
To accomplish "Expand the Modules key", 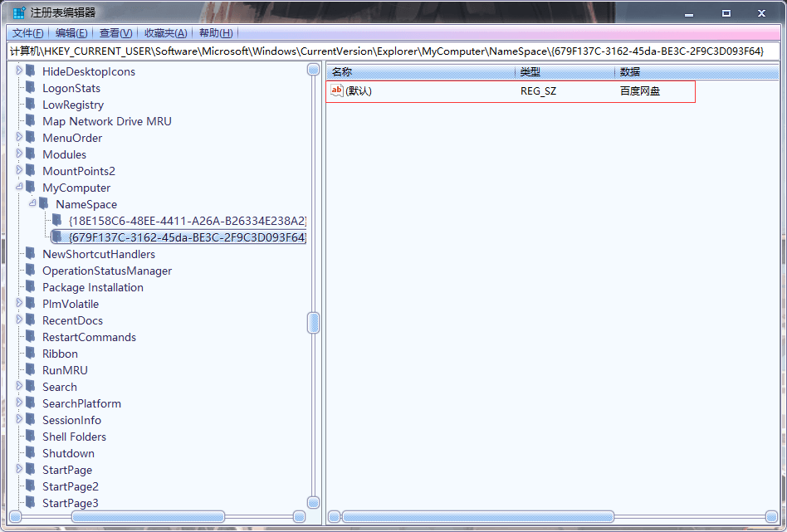I will tap(19, 153).
